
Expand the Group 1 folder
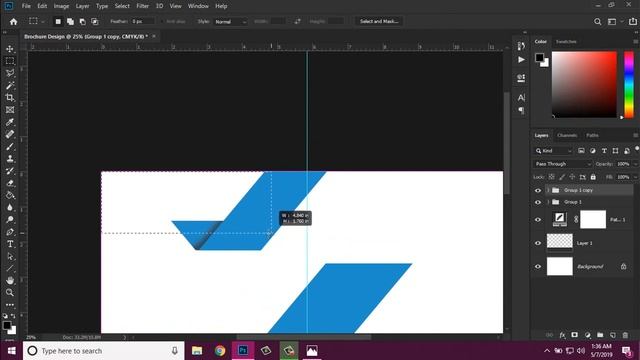click(x=548, y=202)
